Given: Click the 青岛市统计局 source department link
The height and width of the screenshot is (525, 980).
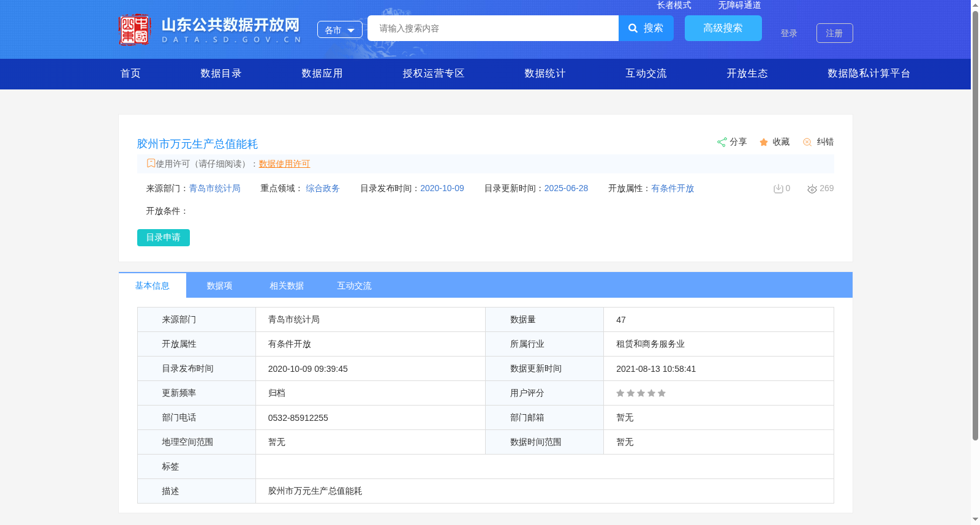Looking at the screenshot, I should click(x=214, y=188).
